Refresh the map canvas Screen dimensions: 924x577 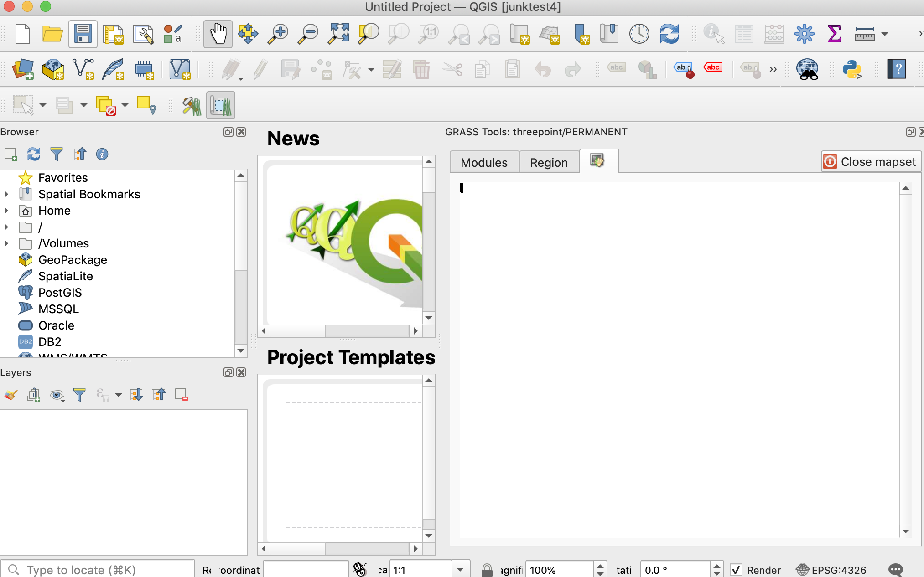[x=669, y=33]
